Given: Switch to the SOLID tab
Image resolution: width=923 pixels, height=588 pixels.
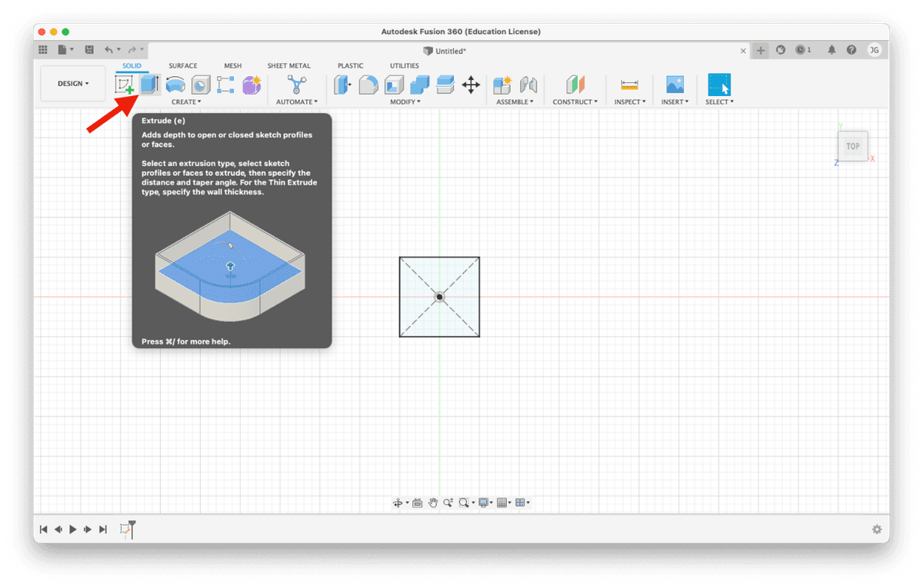Looking at the screenshot, I should point(132,66).
